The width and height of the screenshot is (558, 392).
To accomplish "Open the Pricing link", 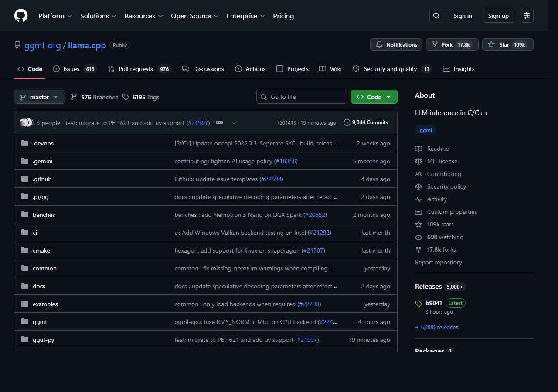I will 283,16.
